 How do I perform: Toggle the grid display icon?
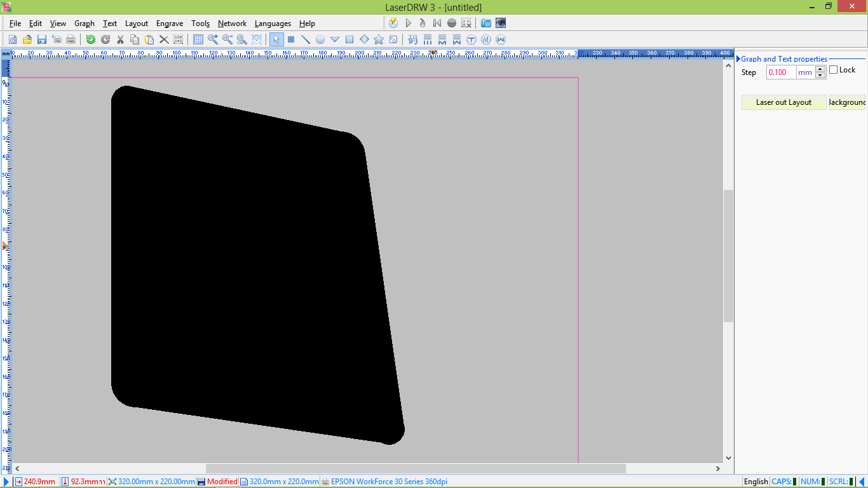[198, 39]
